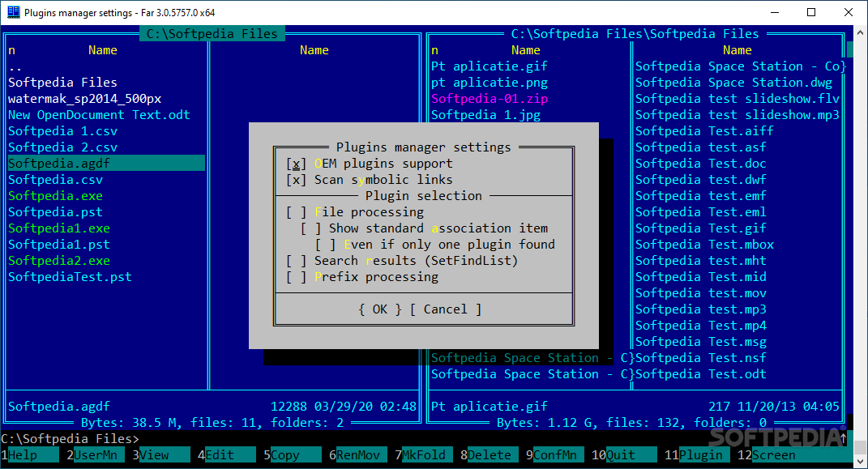
Task: Select 'Softpedia Test.odt' file
Action: [701, 374]
